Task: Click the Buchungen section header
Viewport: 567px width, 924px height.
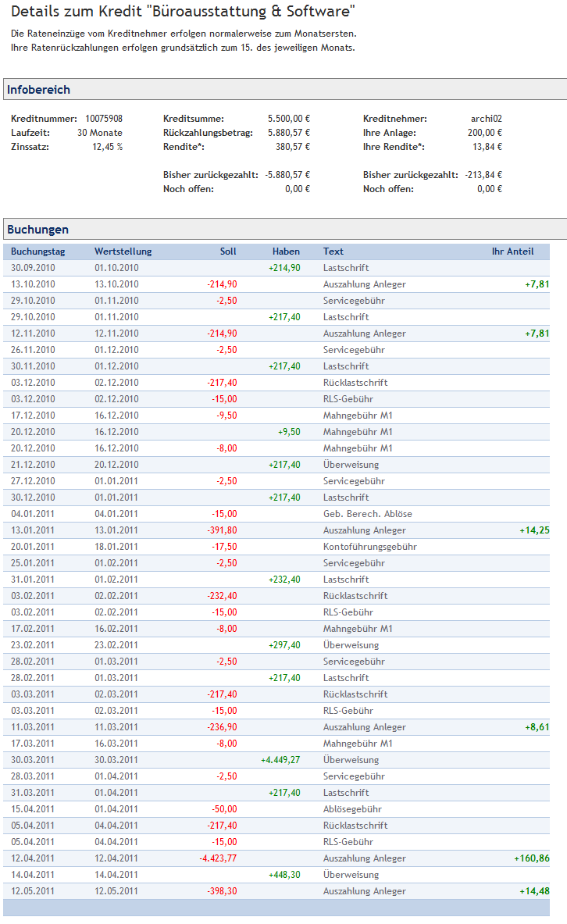Action: pyautogui.click(x=37, y=230)
